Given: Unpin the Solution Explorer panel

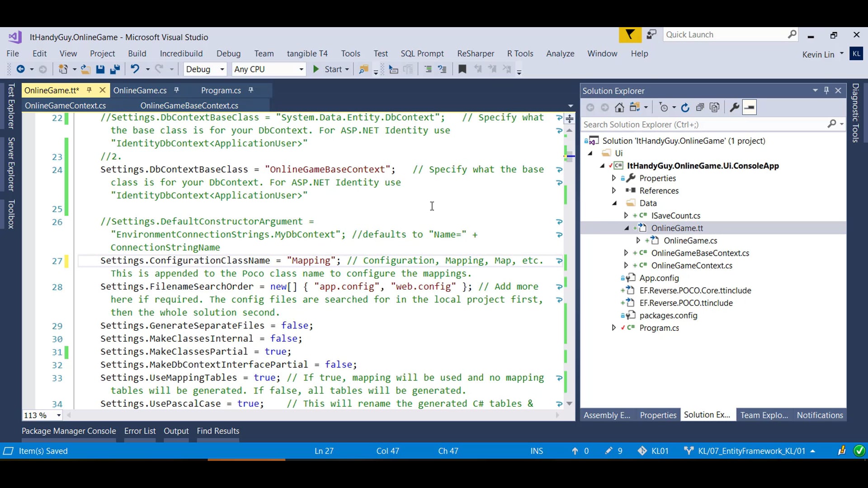Looking at the screenshot, I should tap(826, 90).
